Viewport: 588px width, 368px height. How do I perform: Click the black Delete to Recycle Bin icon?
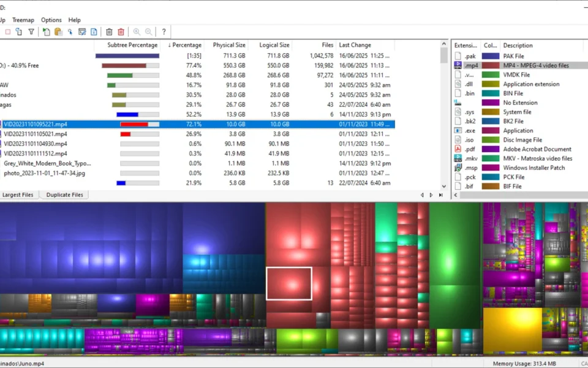pos(109,32)
